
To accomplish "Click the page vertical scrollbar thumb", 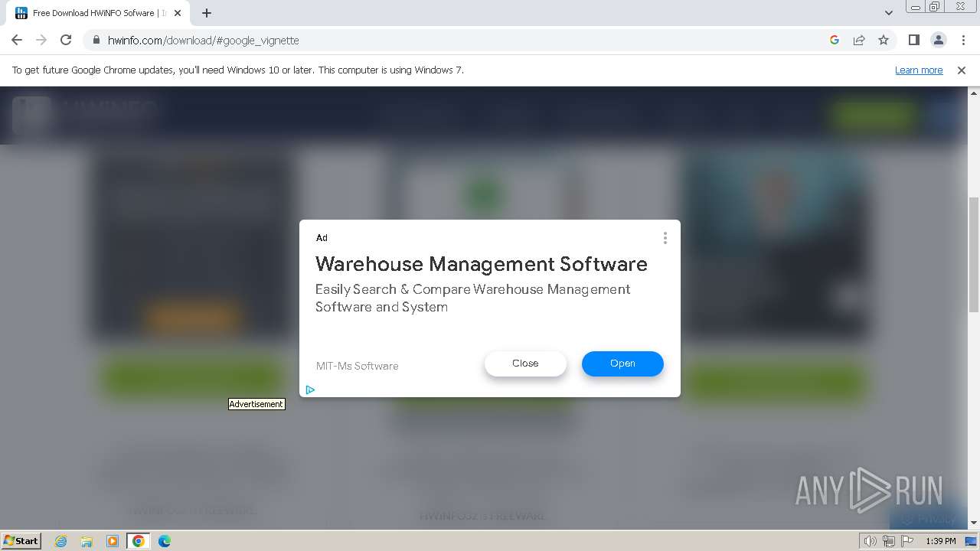I will click(x=974, y=254).
